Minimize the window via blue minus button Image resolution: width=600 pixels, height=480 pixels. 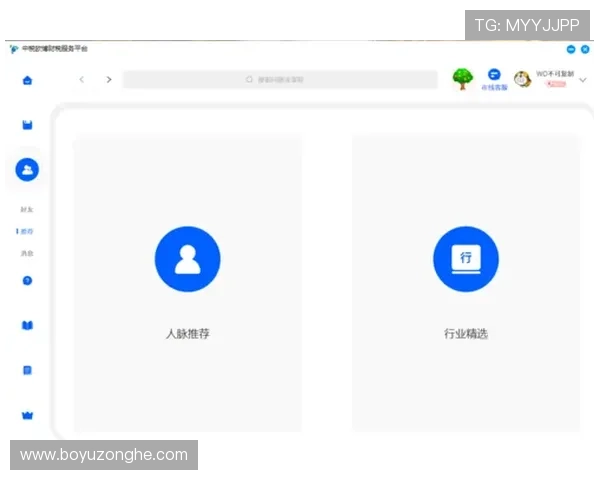[571, 49]
